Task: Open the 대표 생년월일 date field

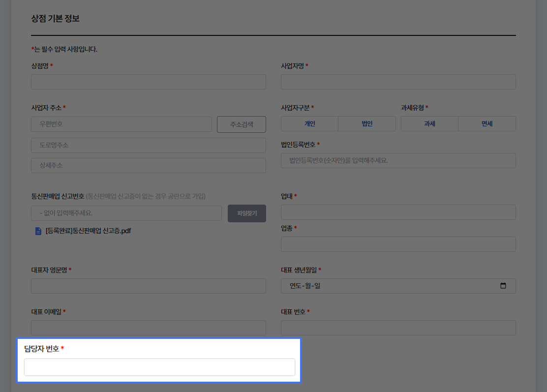Action: [x=389, y=286]
